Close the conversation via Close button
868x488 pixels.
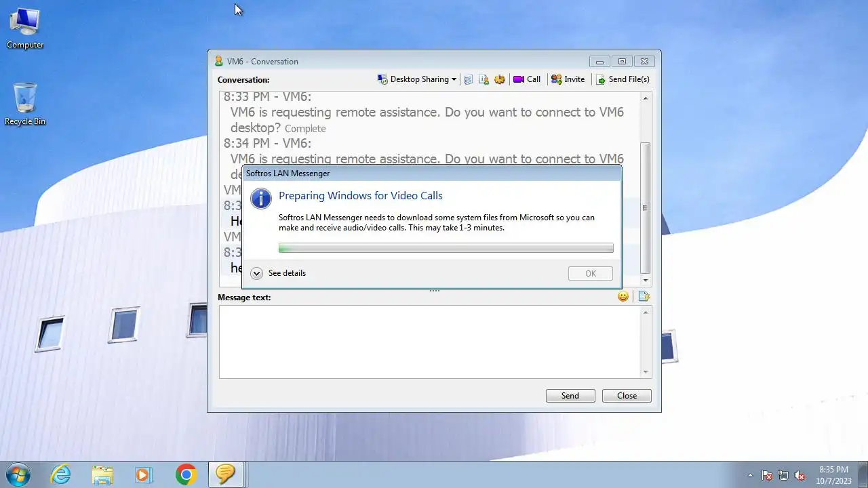pos(627,396)
